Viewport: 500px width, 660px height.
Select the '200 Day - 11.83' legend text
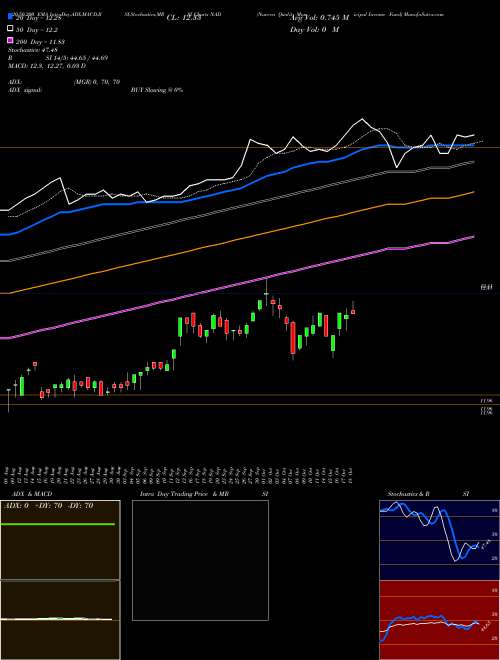click(x=40, y=42)
